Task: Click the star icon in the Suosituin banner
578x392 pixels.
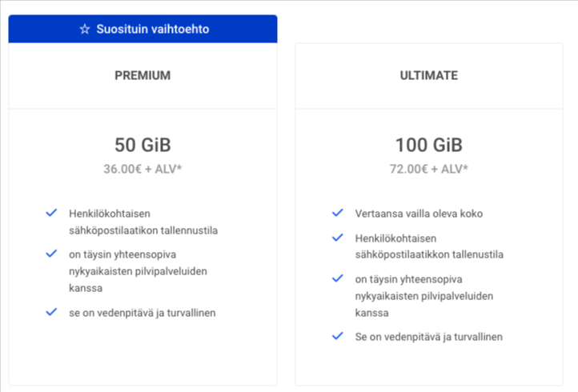Action: click(x=85, y=29)
